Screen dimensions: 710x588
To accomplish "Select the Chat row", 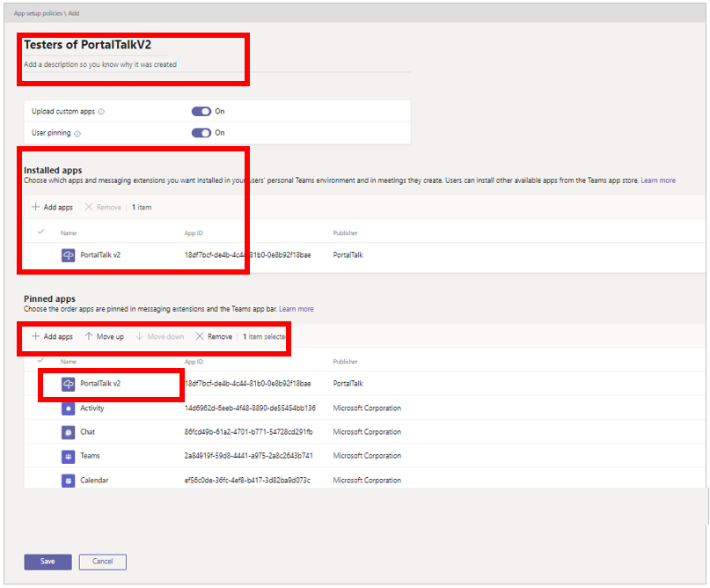I will click(363, 432).
